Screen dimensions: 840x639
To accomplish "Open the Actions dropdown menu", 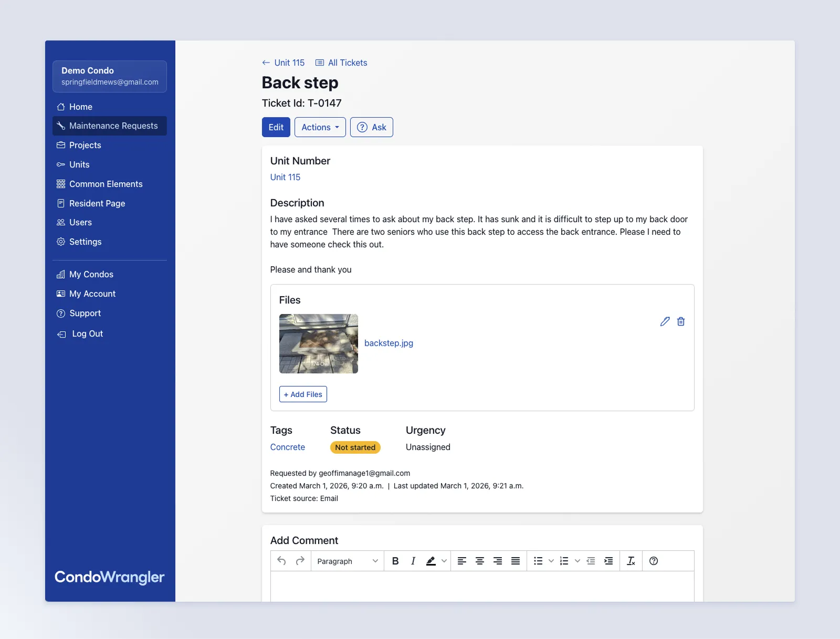I will pyautogui.click(x=320, y=127).
